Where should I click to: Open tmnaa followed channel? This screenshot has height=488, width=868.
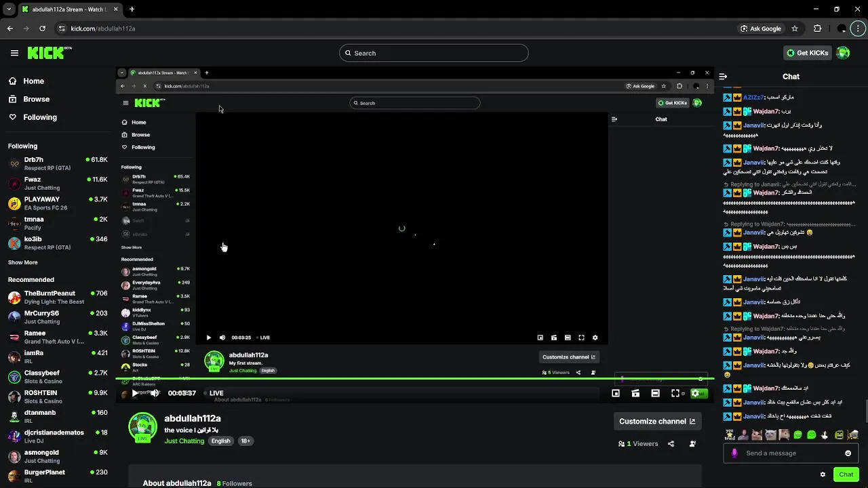[x=57, y=223]
